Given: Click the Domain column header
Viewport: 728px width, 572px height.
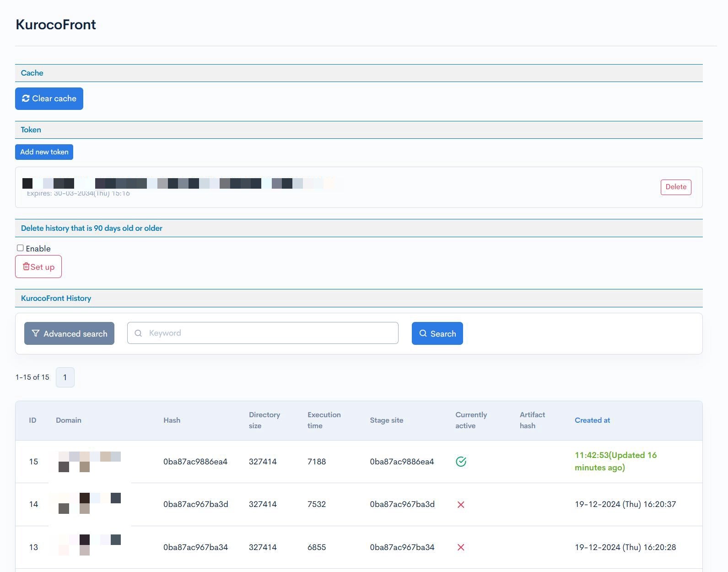Looking at the screenshot, I should pyautogui.click(x=69, y=420).
